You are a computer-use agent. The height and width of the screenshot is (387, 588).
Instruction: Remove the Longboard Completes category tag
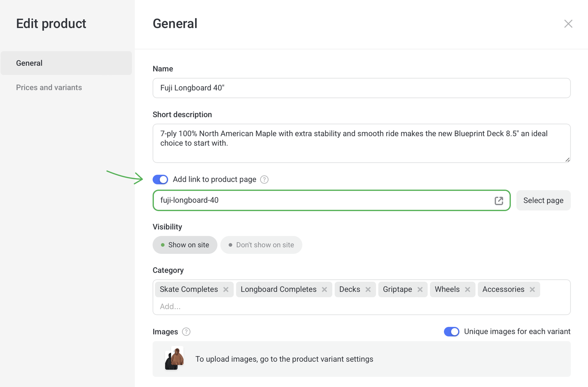click(324, 290)
